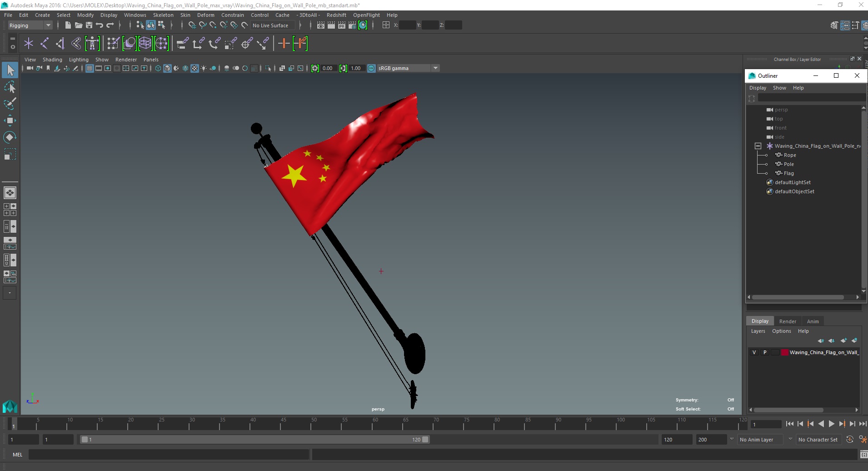Pick the Paint Selection tool
Image resolution: width=868 pixels, height=471 pixels.
(x=10, y=104)
